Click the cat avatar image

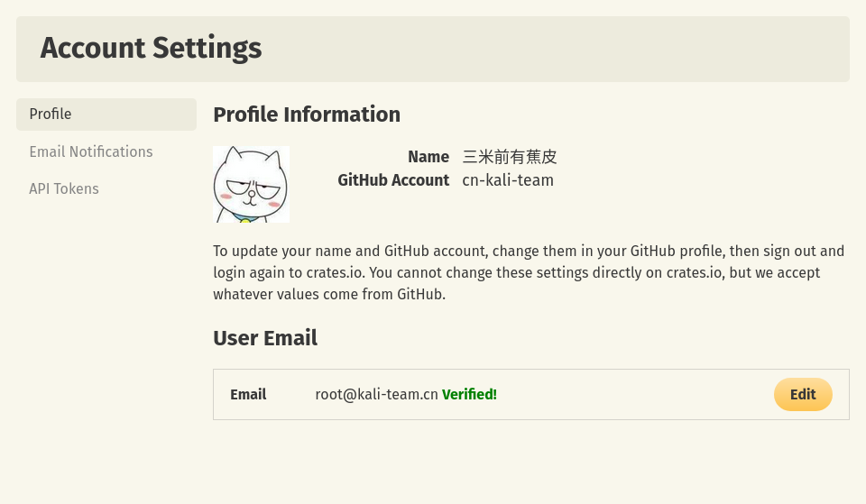[252, 184]
